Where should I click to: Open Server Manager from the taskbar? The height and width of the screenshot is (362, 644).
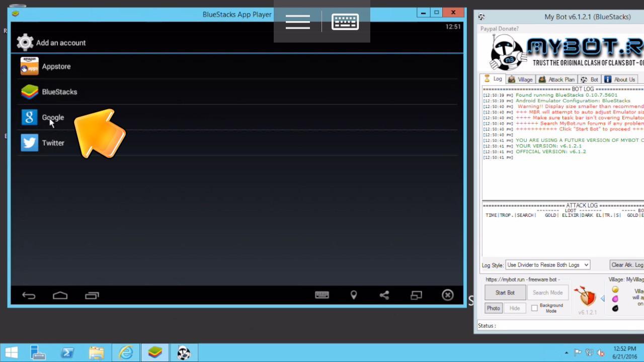click(38, 352)
